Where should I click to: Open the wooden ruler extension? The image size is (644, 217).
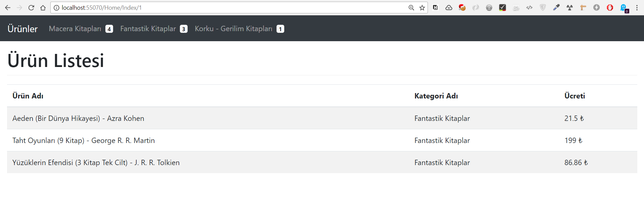pyautogui.click(x=583, y=7)
